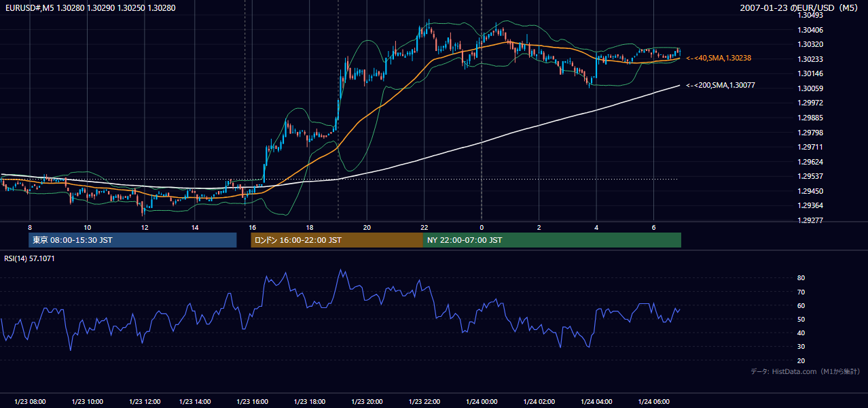The image size is (868, 408).
Task: Click price axis value 1.29537
Action: click(x=810, y=176)
